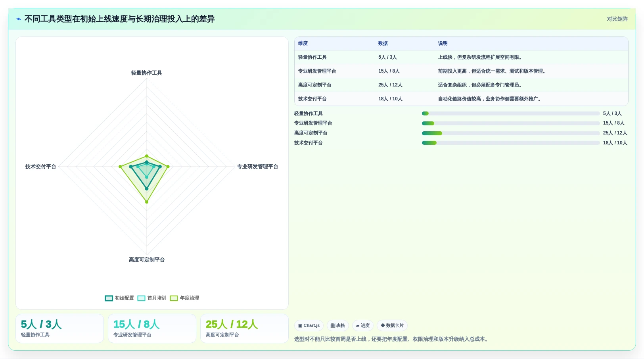Click the 年度治理 data point at chart bottom
This screenshot has height=359, width=644.
[147, 202]
